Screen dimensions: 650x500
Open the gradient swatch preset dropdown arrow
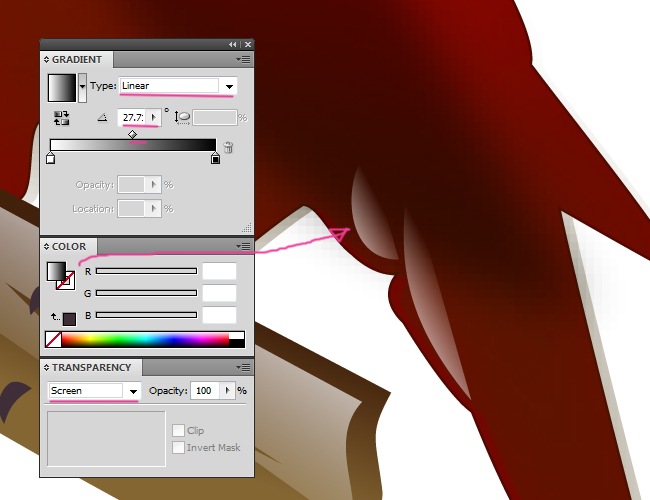point(83,86)
